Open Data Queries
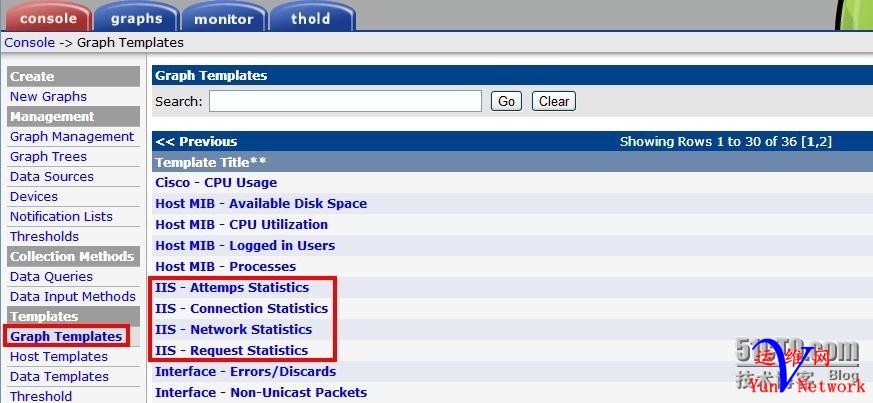873x403 pixels. point(51,277)
